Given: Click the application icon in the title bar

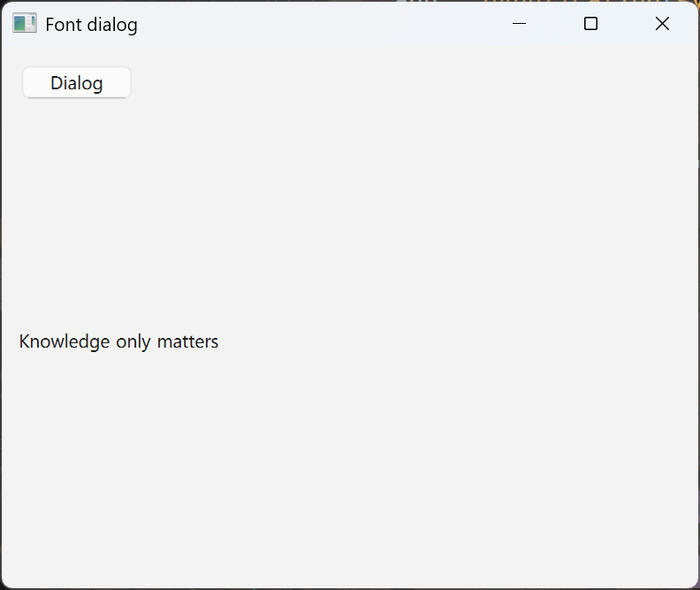Looking at the screenshot, I should (24, 24).
